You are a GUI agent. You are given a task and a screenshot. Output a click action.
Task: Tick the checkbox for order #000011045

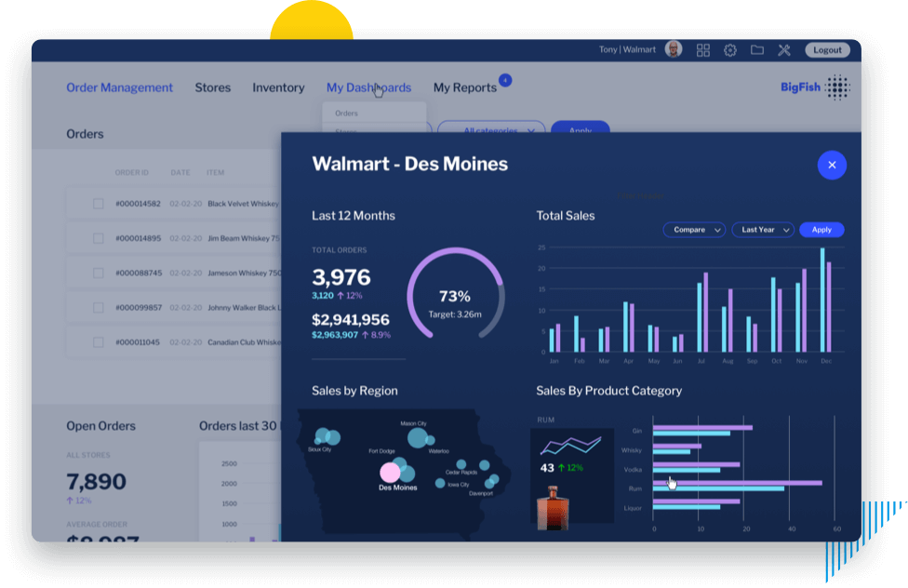tap(99, 342)
